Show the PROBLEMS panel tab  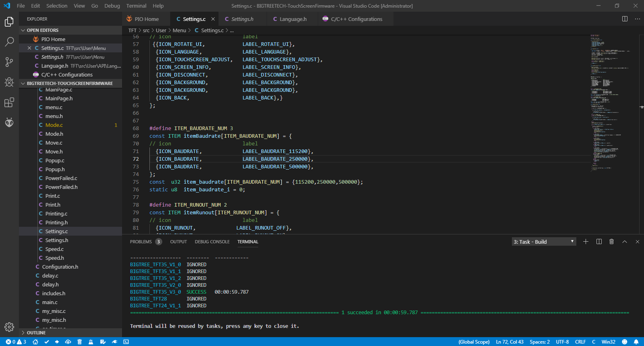point(141,242)
